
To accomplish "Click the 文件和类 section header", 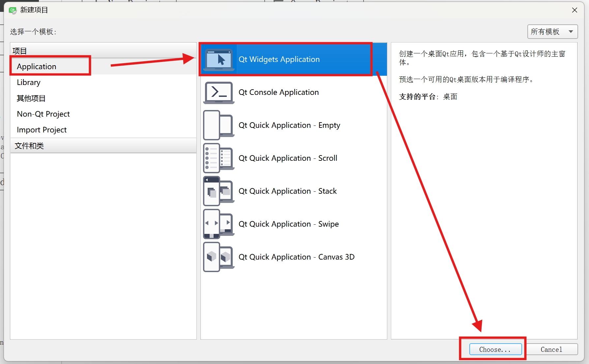I will 103,146.
